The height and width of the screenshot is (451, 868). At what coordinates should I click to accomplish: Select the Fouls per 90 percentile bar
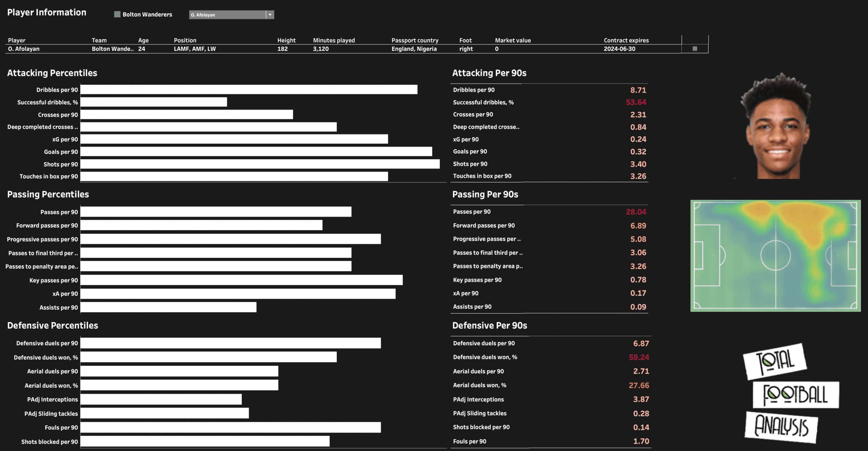point(230,427)
